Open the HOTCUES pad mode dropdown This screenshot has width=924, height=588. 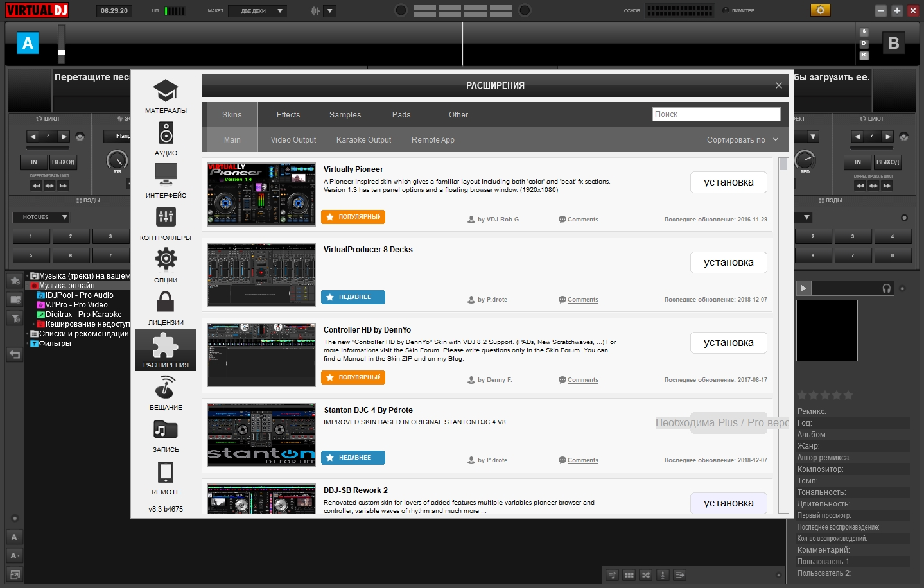click(41, 218)
